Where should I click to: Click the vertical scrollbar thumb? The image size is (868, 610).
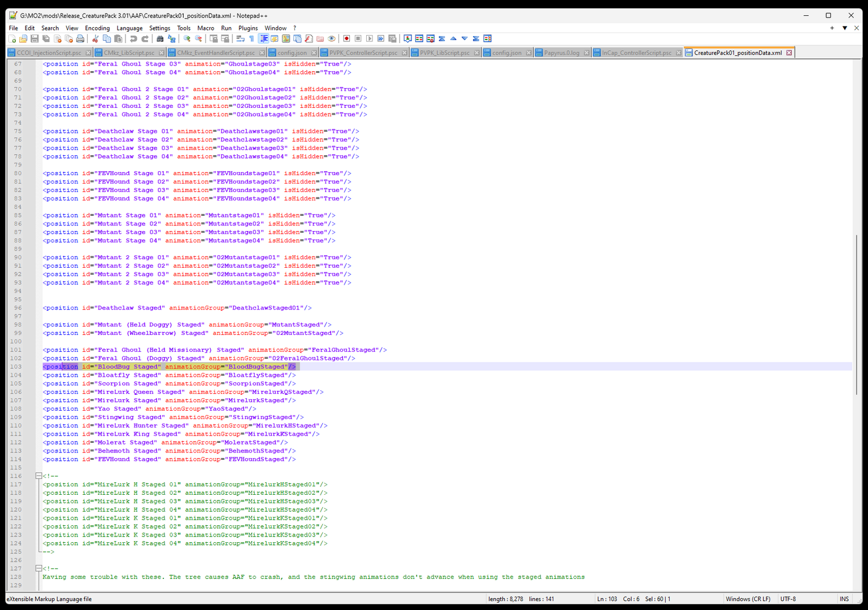(x=857, y=314)
